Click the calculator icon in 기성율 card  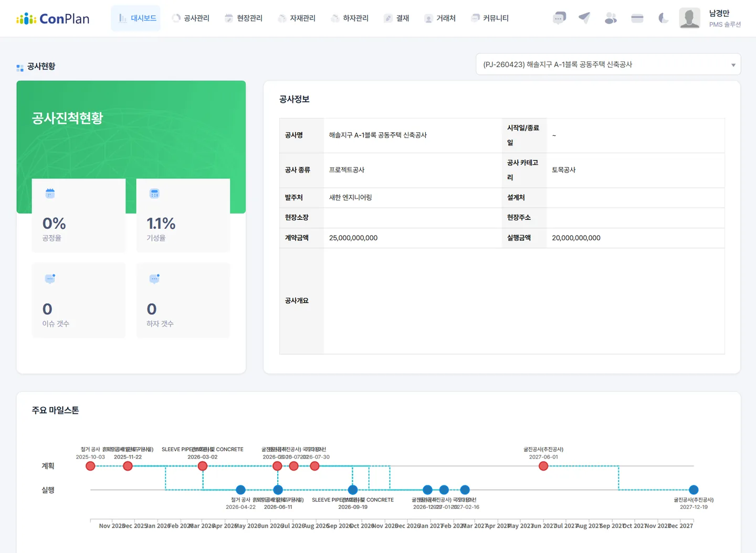tap(154, 194)
